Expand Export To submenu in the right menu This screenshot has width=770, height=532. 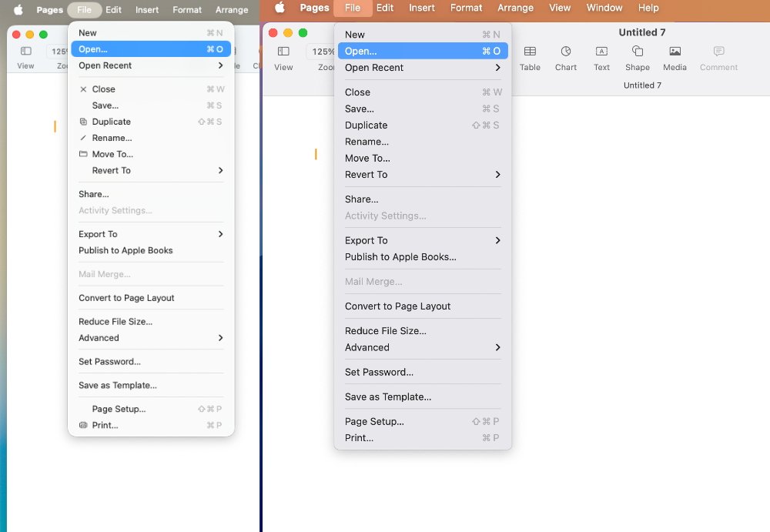[x=423, y=240]
